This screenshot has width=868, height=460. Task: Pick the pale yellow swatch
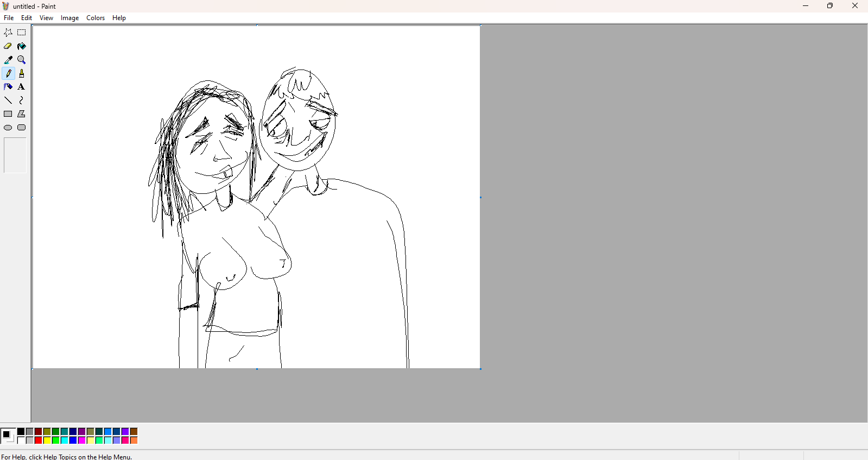(91, 440)
